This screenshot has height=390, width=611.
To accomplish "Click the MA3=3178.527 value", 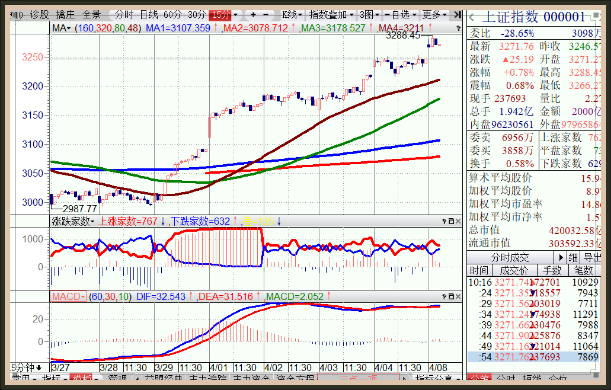I will pos(333,28).
